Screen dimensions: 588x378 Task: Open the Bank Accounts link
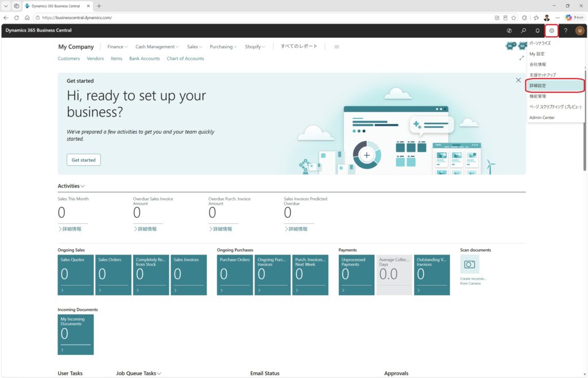pos(144,59)
